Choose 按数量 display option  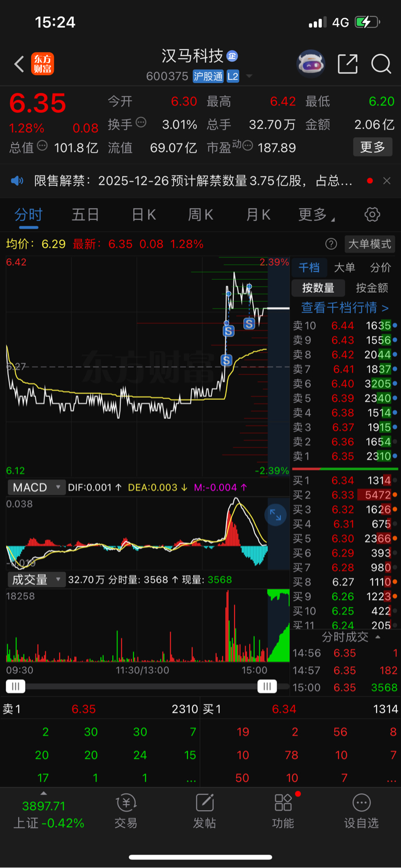(x=319, y=288)
